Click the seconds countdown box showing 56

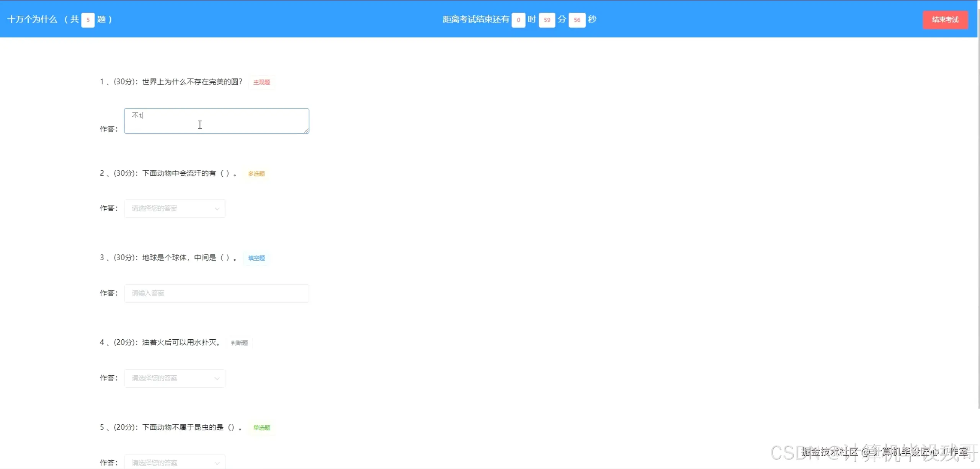coord(577,20)
